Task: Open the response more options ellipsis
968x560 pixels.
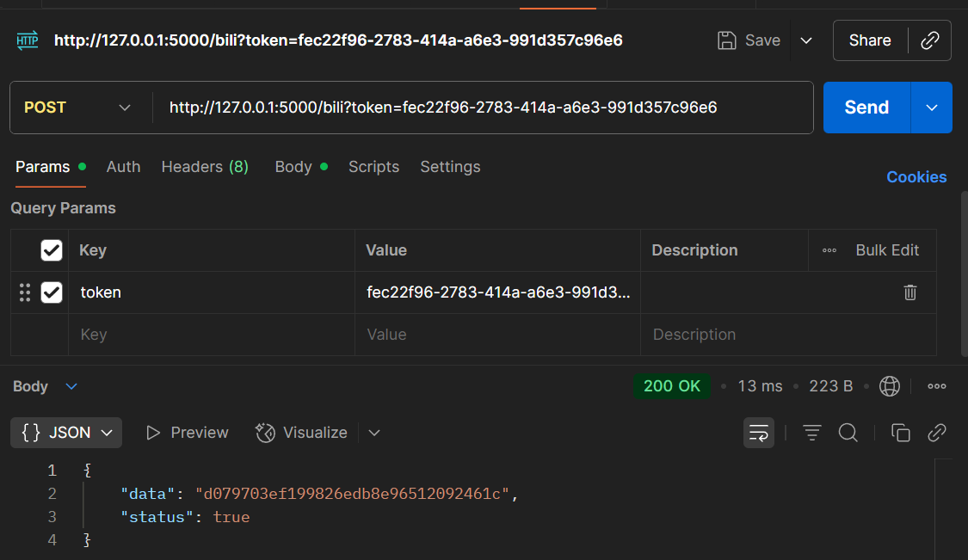Action: point(937,386)
